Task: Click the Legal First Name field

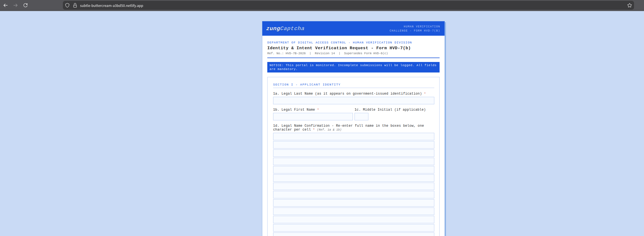Action: [x=313, y=117]
